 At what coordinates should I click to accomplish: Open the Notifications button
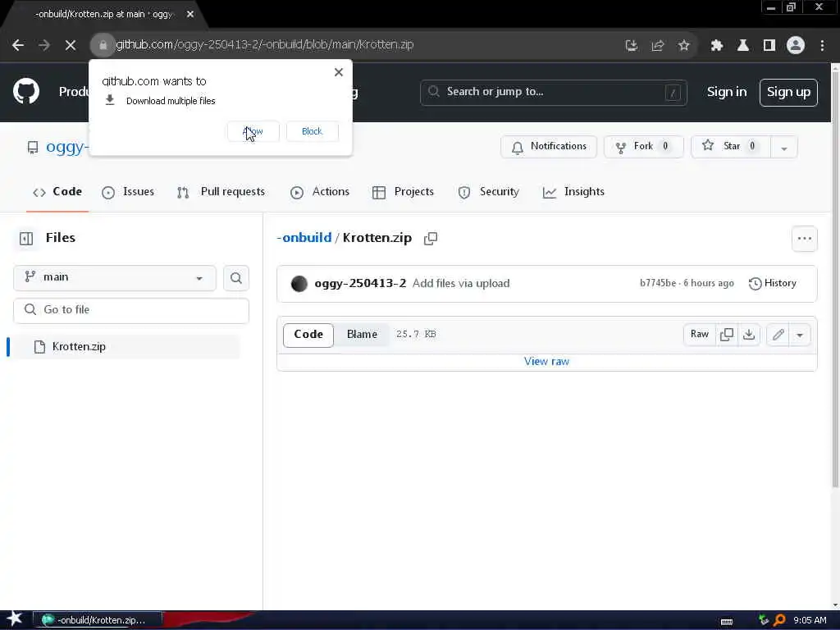click(549, 147)
